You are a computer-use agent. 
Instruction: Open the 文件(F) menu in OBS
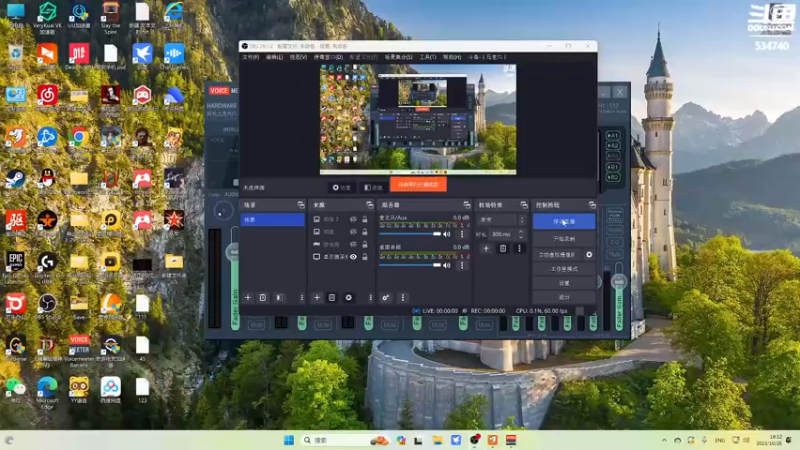coord(251,57)
